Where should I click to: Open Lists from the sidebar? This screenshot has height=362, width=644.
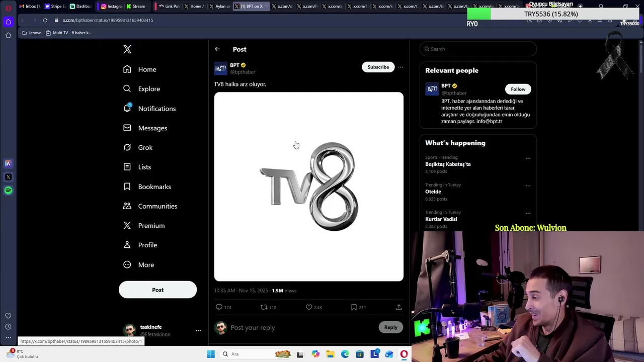[137, 167]
